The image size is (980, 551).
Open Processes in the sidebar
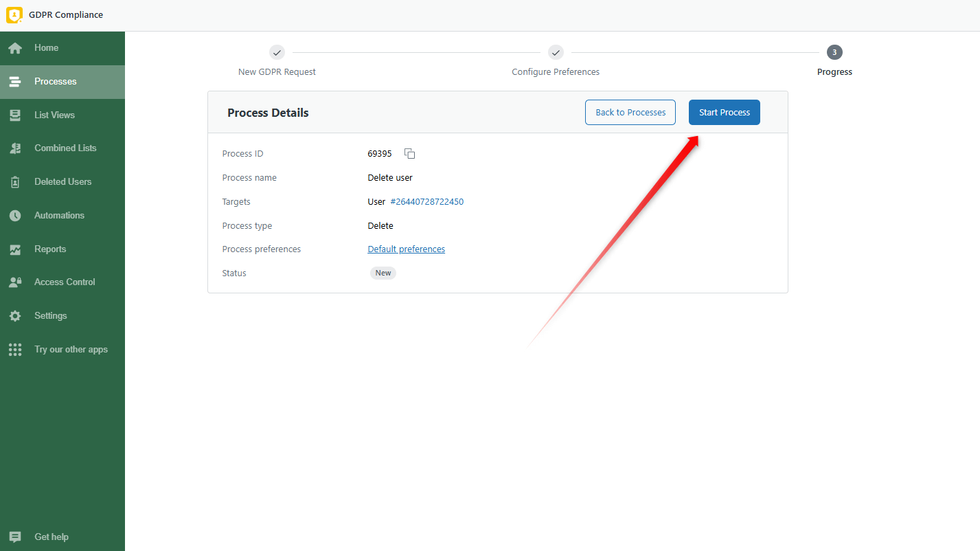click(x=62, y=82)
